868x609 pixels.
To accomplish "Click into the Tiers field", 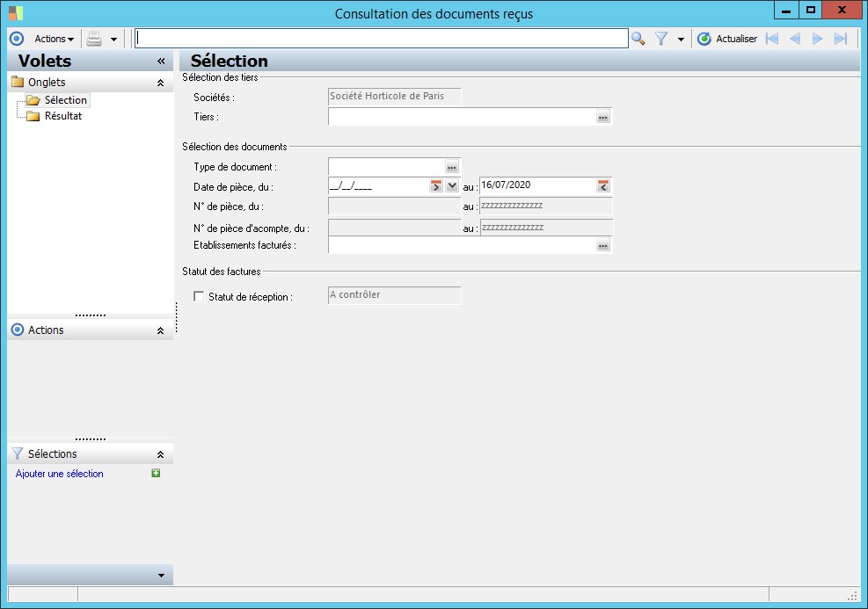I will tap(462, 117).
